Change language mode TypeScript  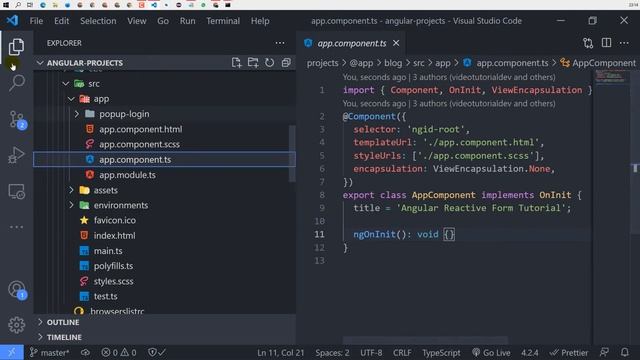point(441,352)
